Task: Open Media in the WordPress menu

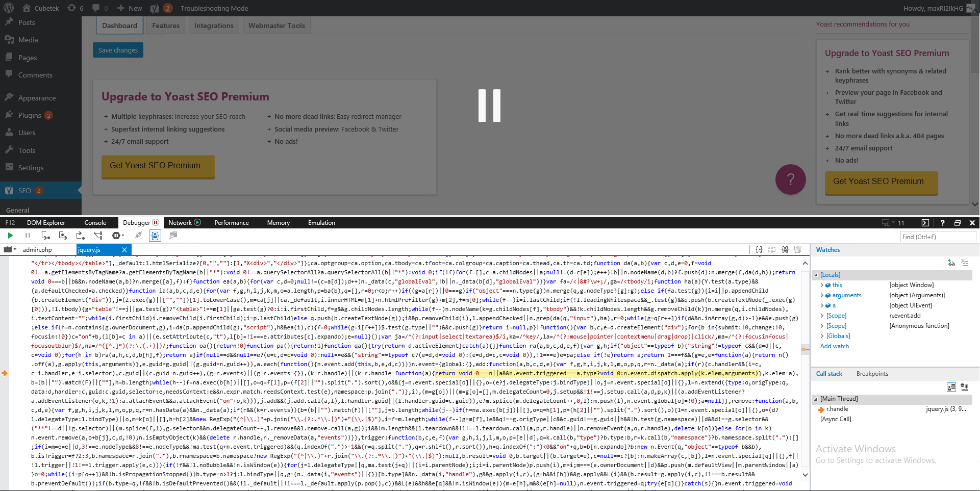Action: [41, 40]
